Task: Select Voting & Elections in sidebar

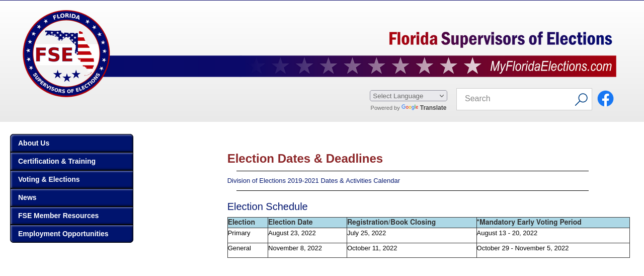Action: [71, 179]
